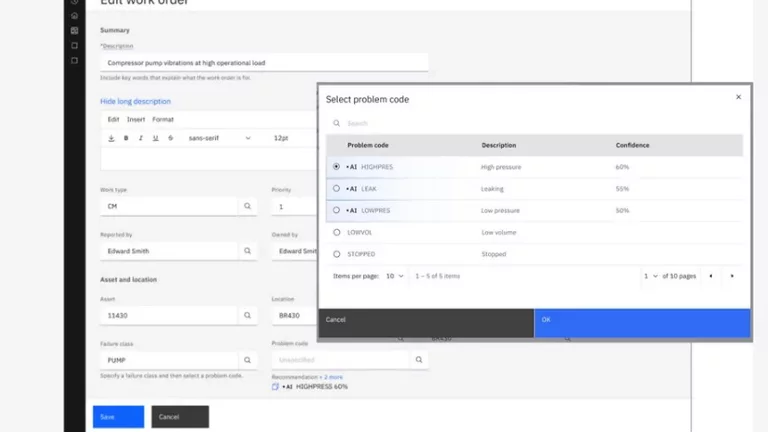
Task: Click the bold formatting icon
Action: point(126,138)
